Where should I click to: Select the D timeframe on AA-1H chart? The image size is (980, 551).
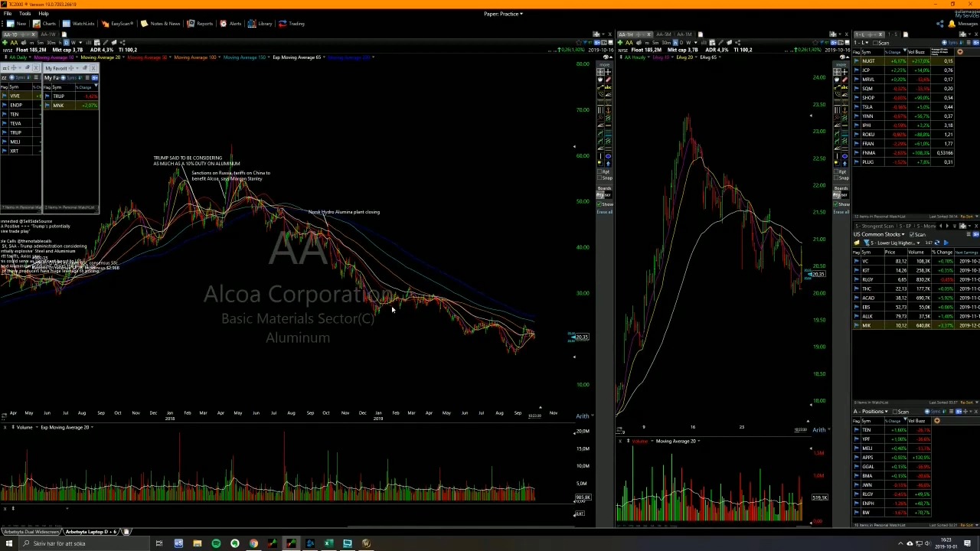(681, 43)
